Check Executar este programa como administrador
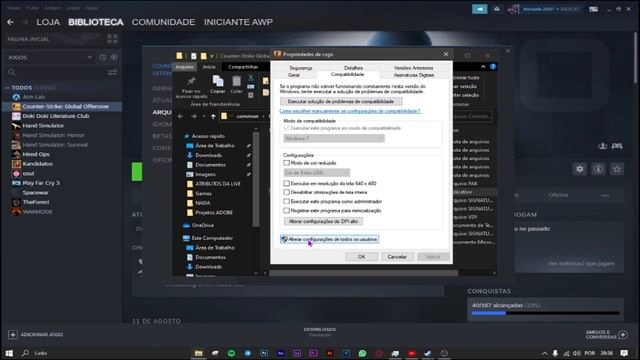 (287, 202)
